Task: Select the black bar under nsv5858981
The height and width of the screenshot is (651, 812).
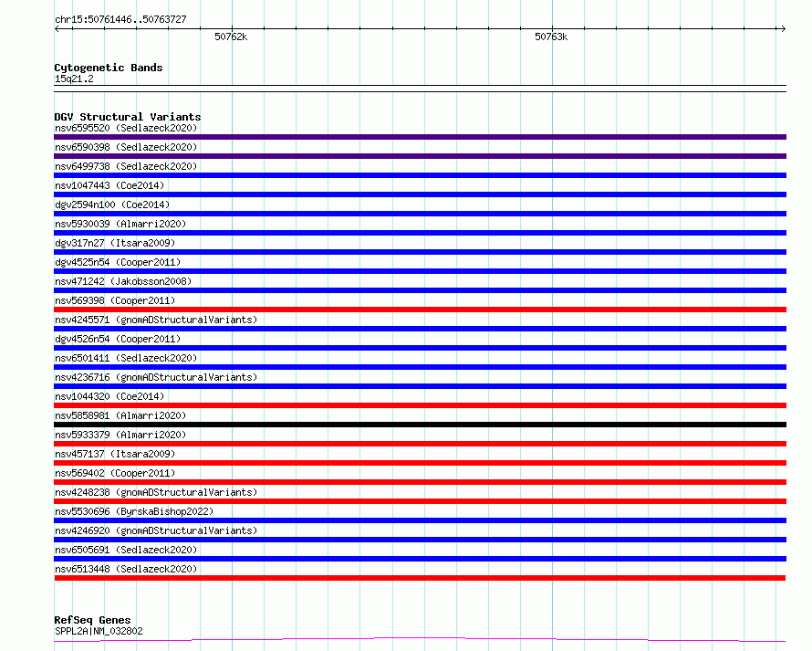Action: [420, 425]
